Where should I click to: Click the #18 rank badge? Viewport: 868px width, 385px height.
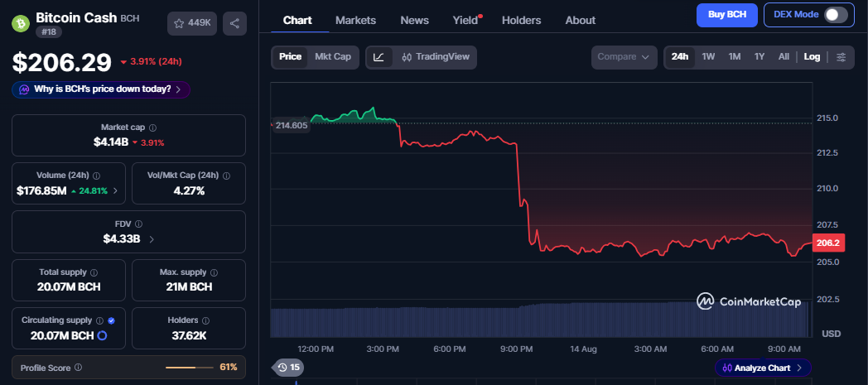(x=49, y=32)
